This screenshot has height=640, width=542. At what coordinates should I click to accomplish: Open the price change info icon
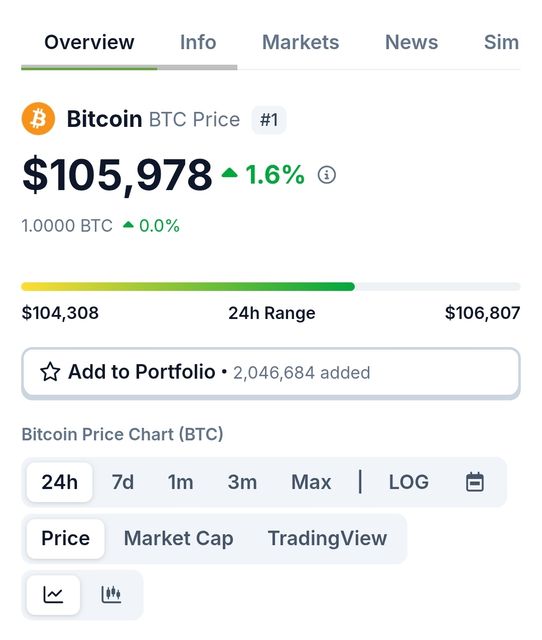(x=327, y=175)
